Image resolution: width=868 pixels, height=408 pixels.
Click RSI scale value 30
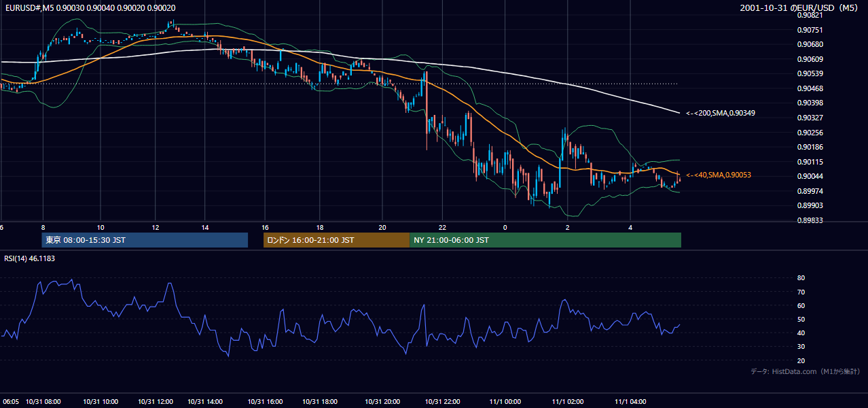801,346
